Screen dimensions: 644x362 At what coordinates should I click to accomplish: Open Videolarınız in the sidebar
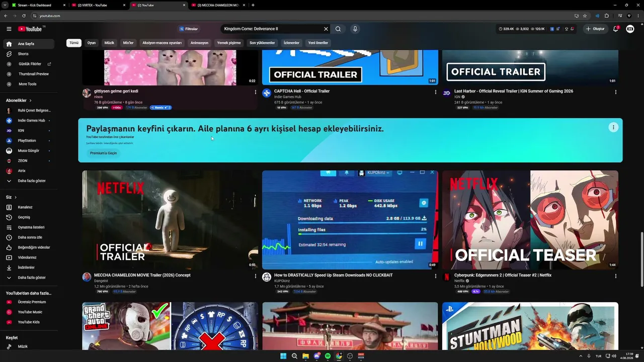tap(28, 257)
